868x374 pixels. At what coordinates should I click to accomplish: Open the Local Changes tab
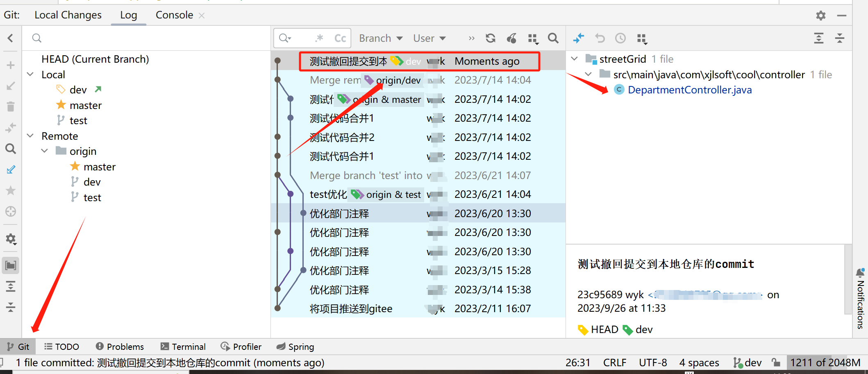[x=68, y=15]
